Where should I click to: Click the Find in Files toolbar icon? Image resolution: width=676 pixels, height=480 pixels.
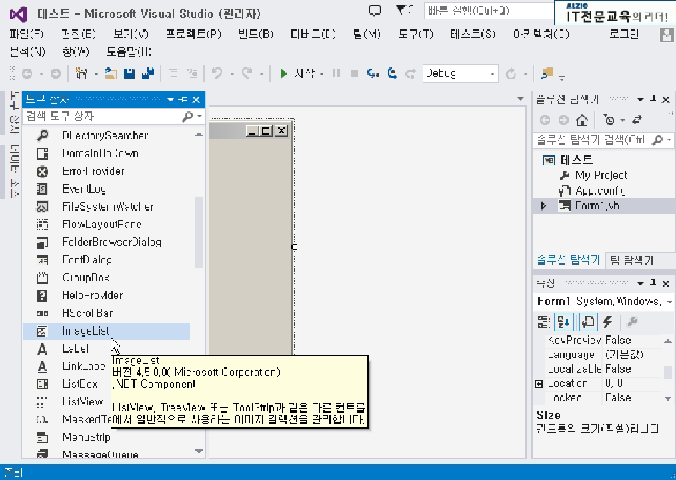coord(547,73)
